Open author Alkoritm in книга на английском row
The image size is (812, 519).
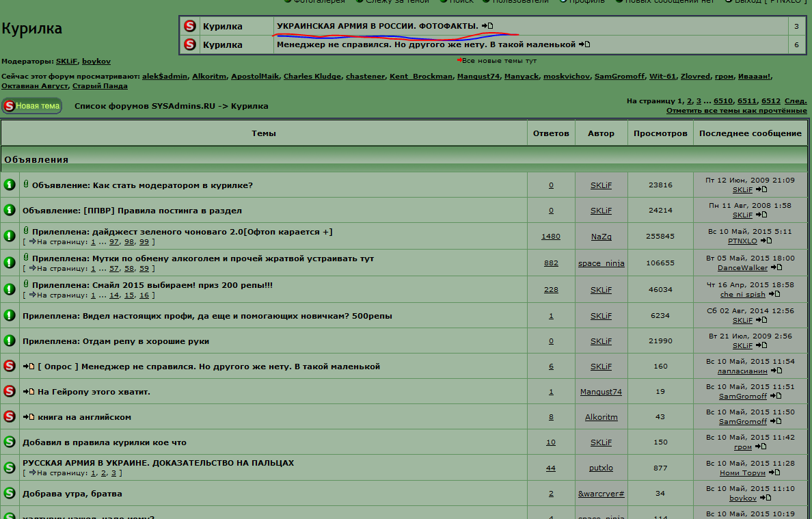coord(601,417)
